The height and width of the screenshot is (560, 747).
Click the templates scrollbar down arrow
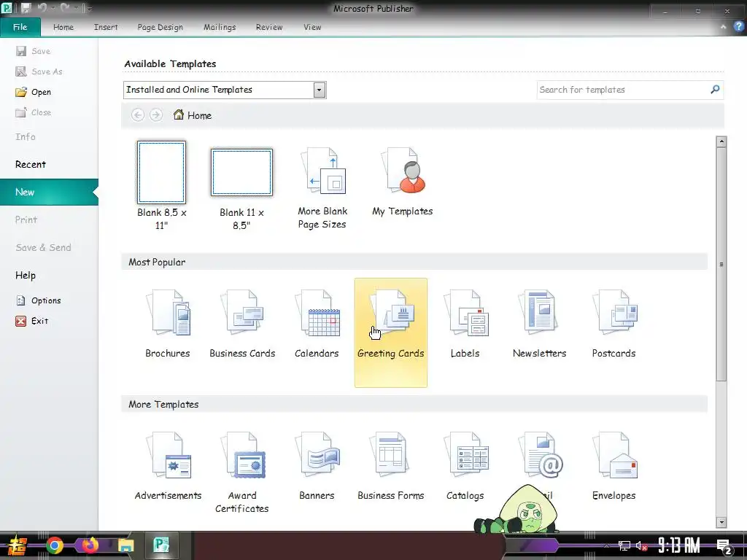(x=721, y=522)
